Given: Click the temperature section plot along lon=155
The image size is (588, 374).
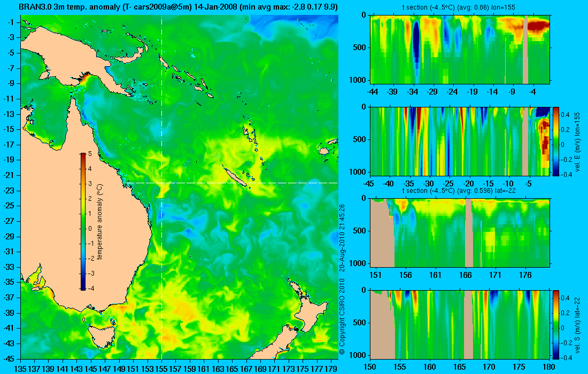Looking at the screenshot, I should click(460, 50).
